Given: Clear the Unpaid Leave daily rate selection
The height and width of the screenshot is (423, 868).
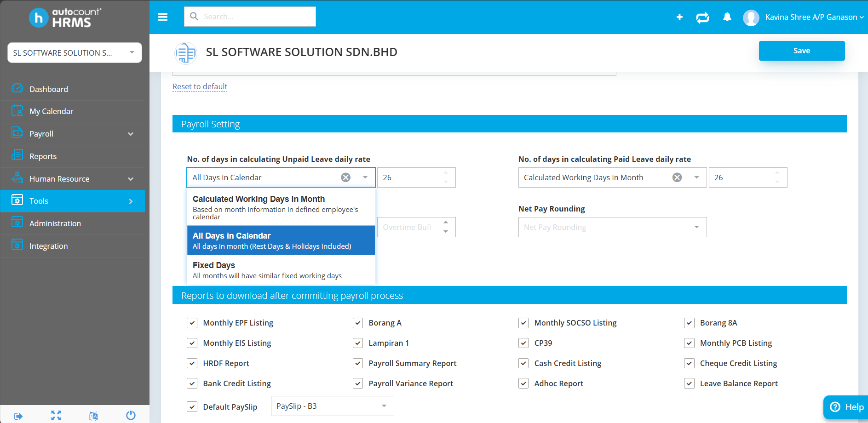Looking at the screenshot, I should (345, 177).
